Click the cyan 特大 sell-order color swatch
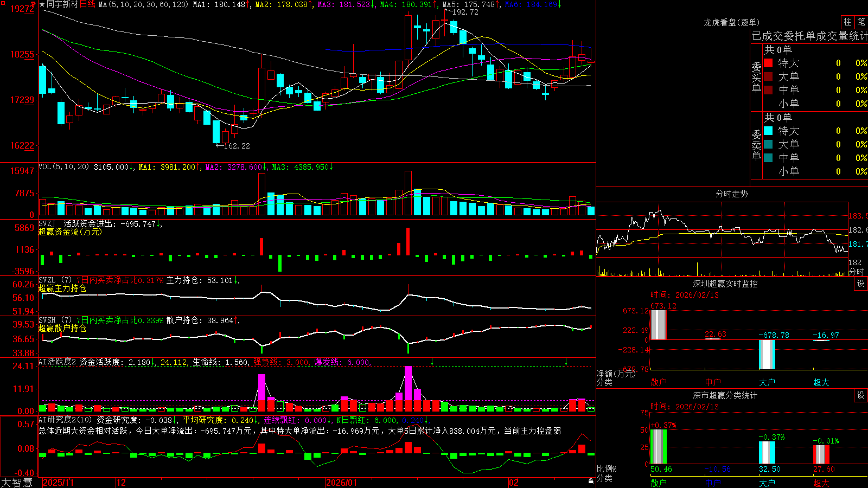868x488 pixels. coord(768,131)
